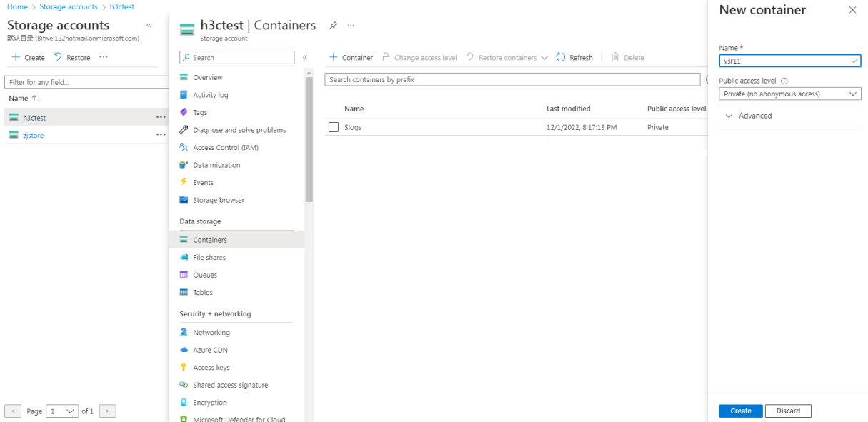Collapse the Storage accounts panel with the double chevron

[149, 25]
